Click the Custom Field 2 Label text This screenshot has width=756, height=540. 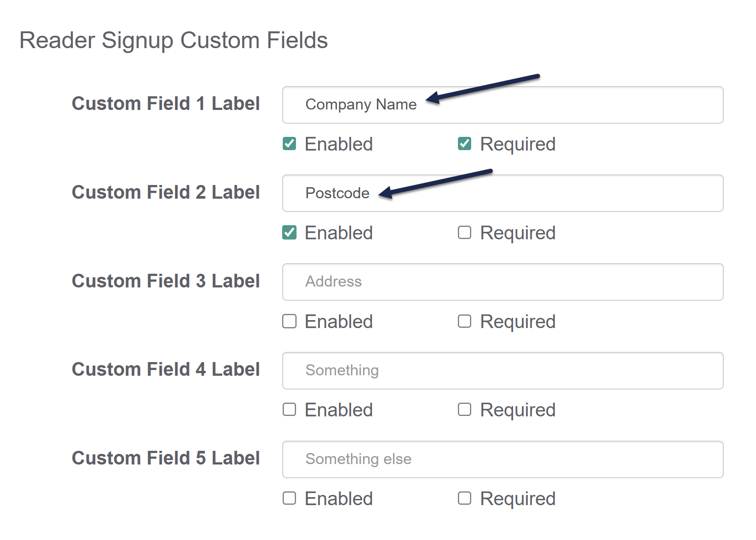pyautogui.click(x=166, y=193)
